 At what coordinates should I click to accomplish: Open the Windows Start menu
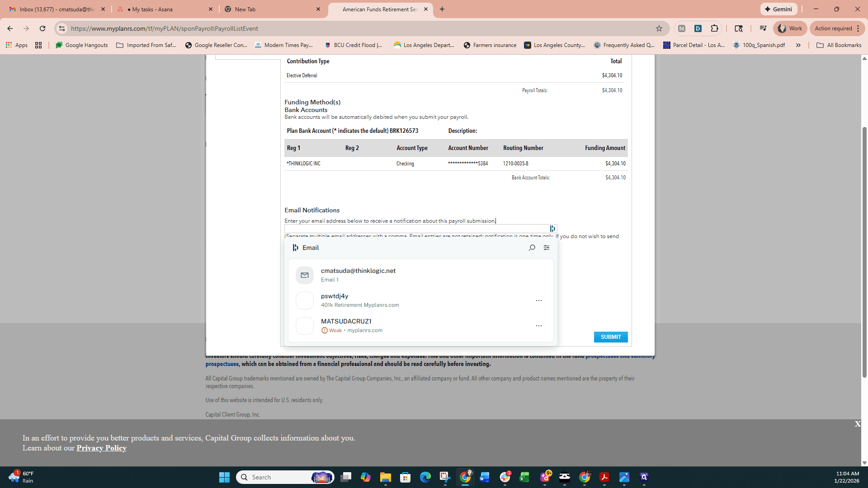[x=224, y=477]
